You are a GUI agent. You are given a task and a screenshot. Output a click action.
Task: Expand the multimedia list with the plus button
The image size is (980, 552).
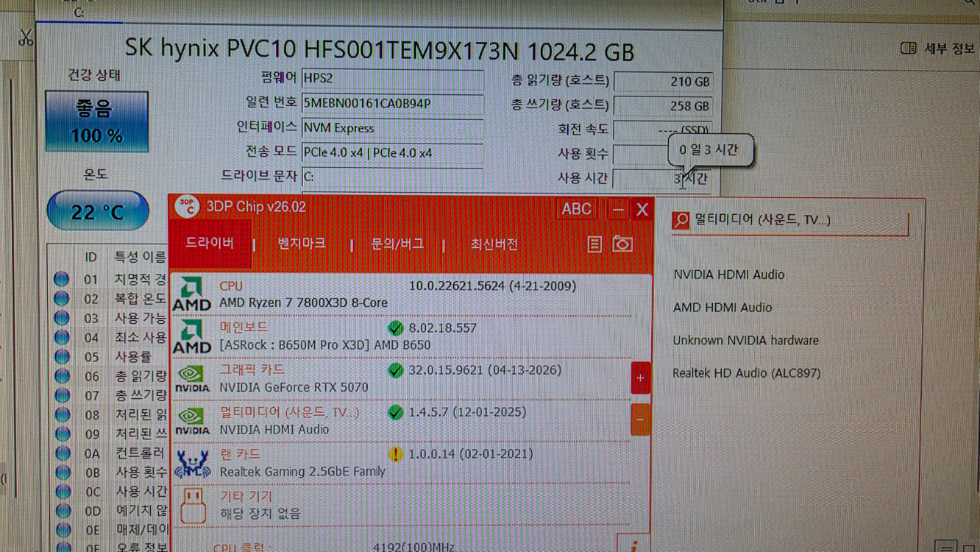tap(639, 378)
